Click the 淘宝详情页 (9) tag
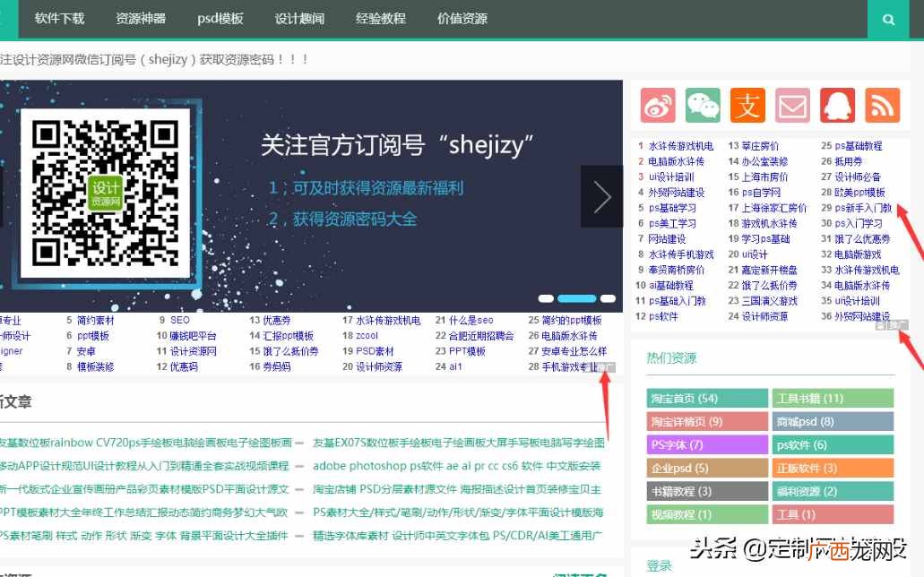 coord(707,421)
